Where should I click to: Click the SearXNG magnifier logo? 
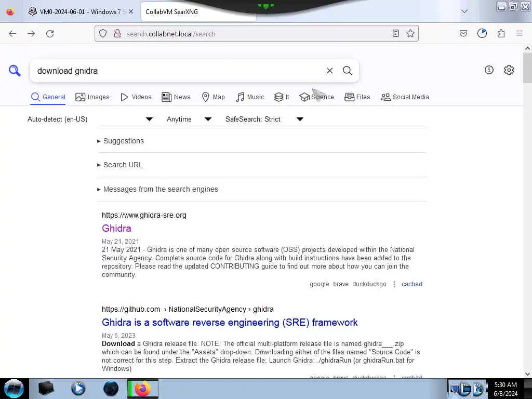[x=15, y=71]
